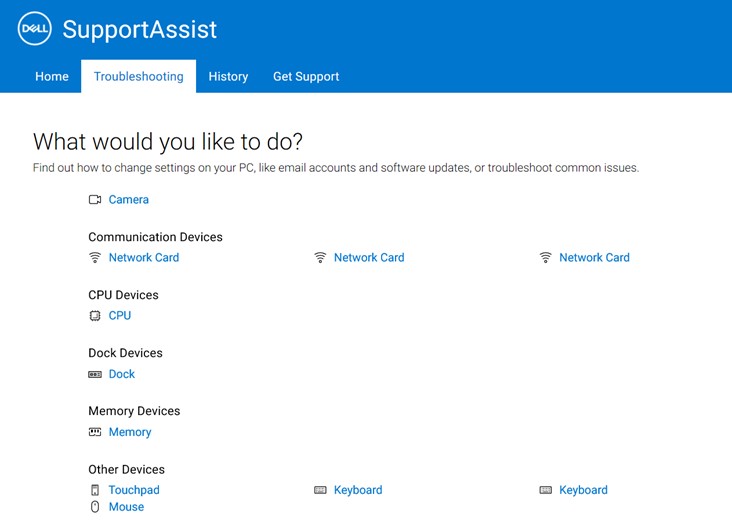Click the SupportAssist title text
The width and height of the screenshot is (732, 531).
[x=140, y=29]
